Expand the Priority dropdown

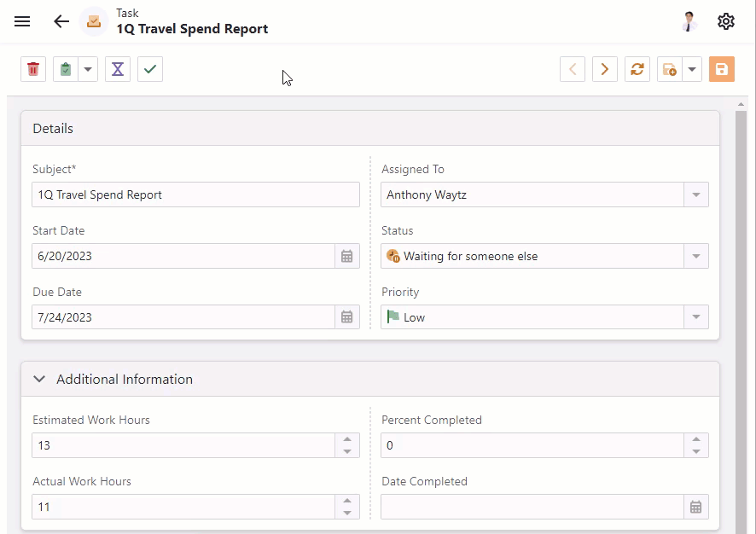click(696, 317)
